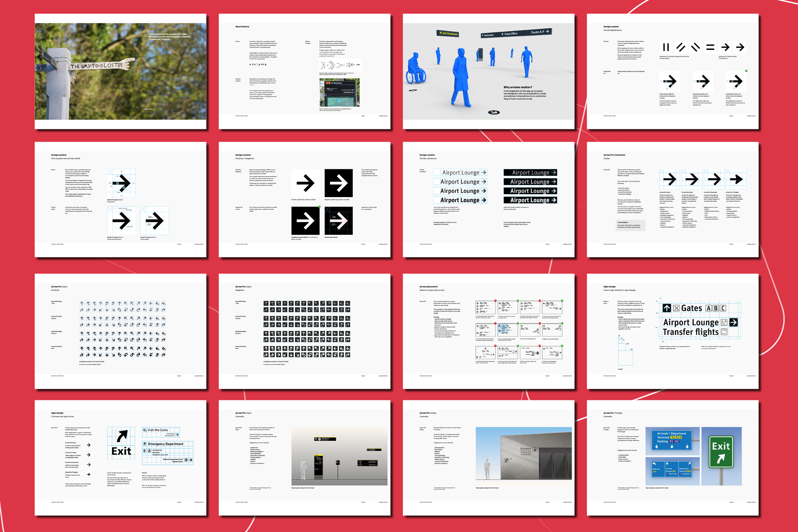Open the Arrow Pro Sharp Example page
This screenshot has width=798, height=532.
pyautogui.click(x=488, y=458)
